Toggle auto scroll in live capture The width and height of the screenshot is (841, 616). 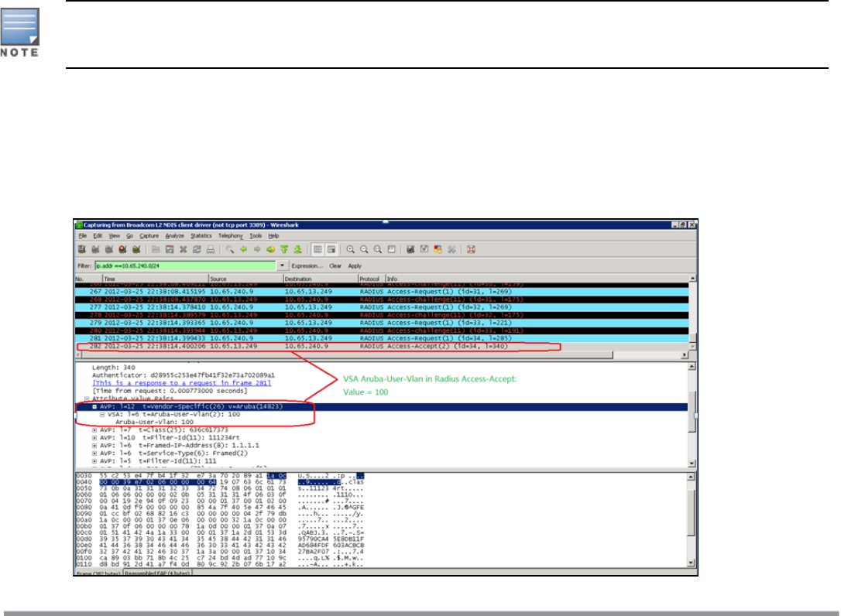[331, 249]
